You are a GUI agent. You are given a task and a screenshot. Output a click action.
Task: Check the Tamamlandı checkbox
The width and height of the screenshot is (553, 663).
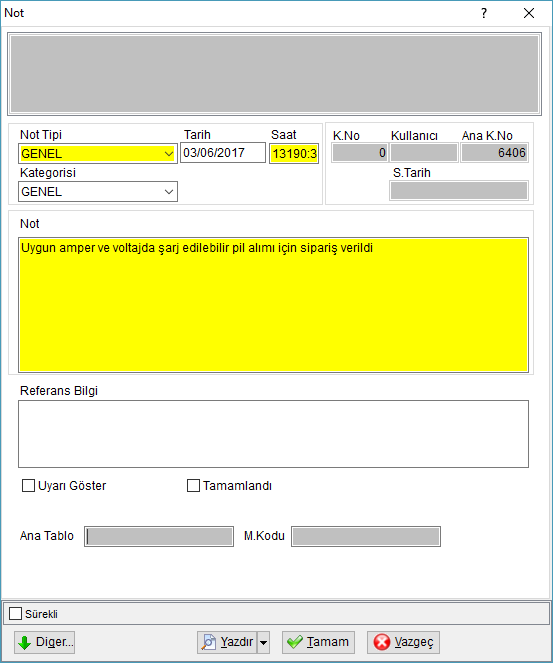193,485
